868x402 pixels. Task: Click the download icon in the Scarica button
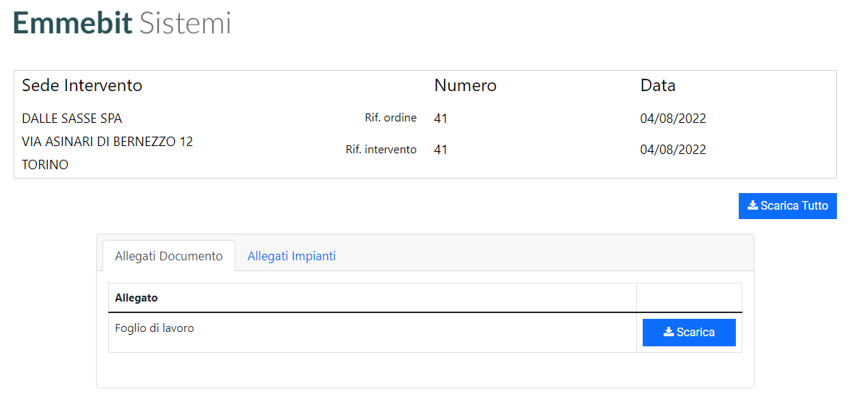(x=669, y=332)
